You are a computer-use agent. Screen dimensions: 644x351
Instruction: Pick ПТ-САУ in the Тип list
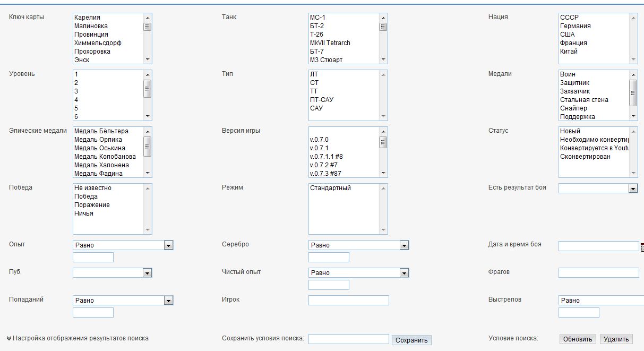(322, 100)
